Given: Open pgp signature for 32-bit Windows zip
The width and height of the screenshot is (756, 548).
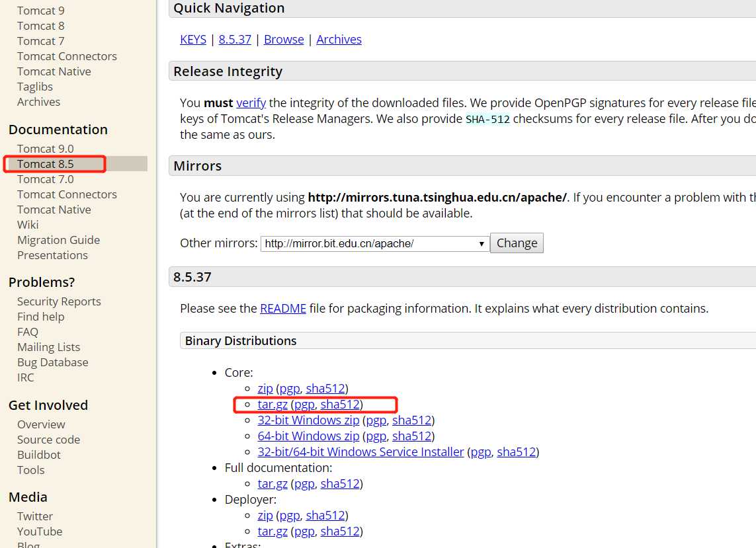Looking at the screenshot, I should 376,420.
